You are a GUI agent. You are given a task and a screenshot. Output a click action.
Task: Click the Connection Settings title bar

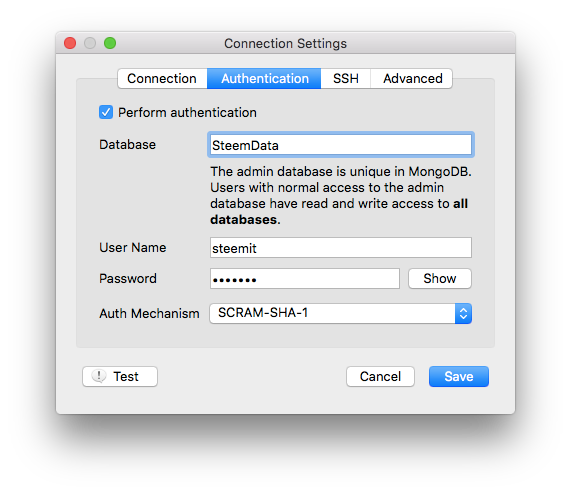point(286,43)
